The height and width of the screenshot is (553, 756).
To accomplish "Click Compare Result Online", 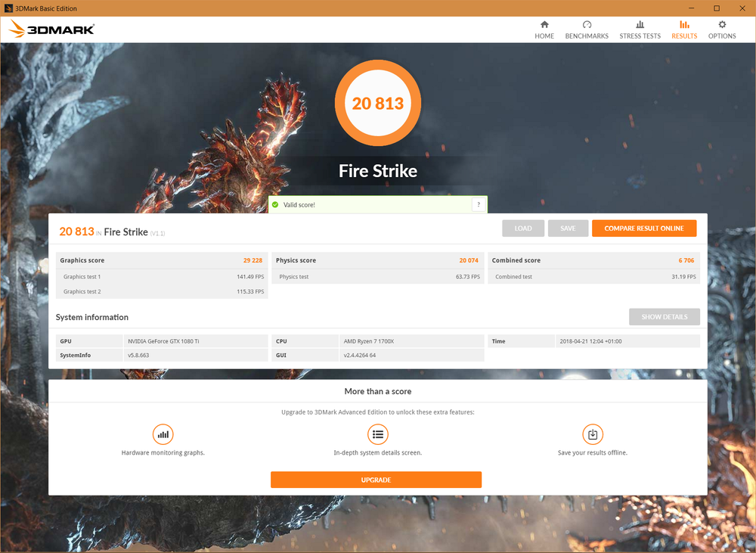I will 644,228.
